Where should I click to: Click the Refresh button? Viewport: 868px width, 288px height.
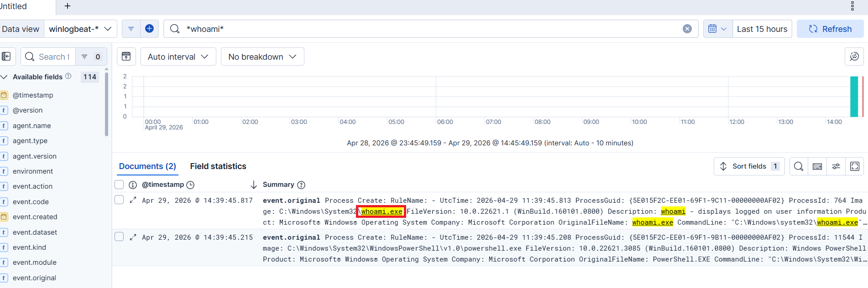tap(830, 29)
